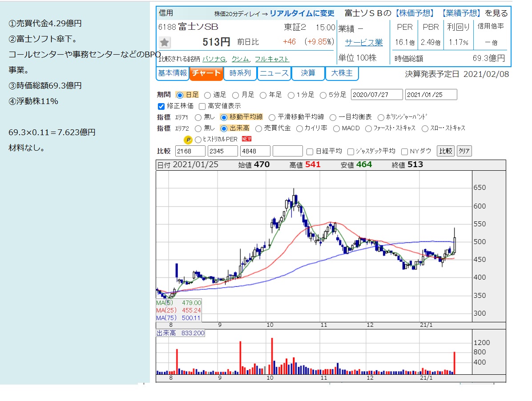
Task: Click the 決算発表予定日 2021/02/08 text
Action: tap(457, 74)
